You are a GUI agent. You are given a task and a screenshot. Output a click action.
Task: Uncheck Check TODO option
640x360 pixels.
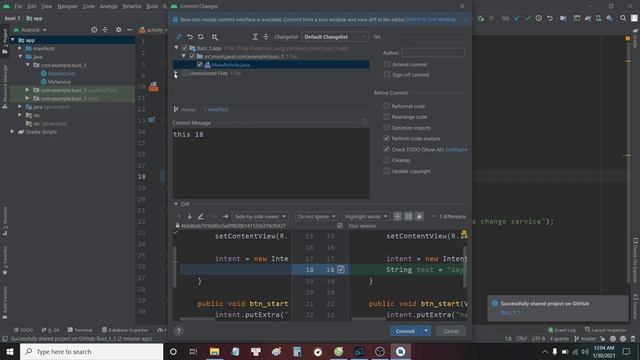pyautogui.click(x=387, y=149)
